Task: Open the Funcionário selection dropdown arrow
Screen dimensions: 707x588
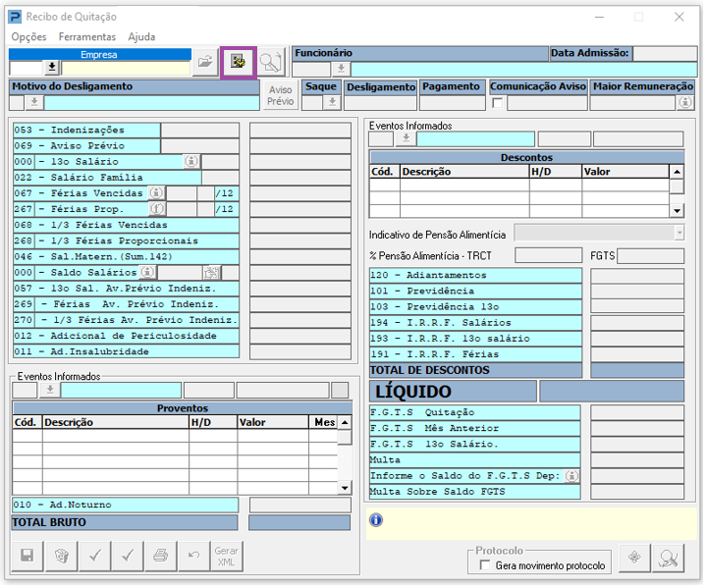Action: (341, 69)
